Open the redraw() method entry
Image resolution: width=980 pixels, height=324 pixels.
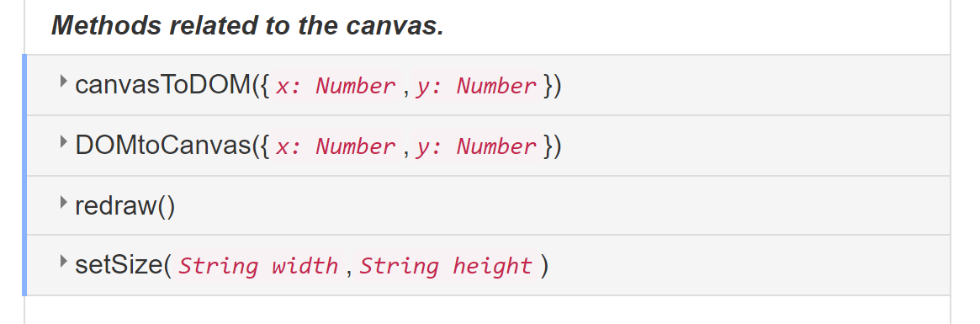(x=125, y=206)
